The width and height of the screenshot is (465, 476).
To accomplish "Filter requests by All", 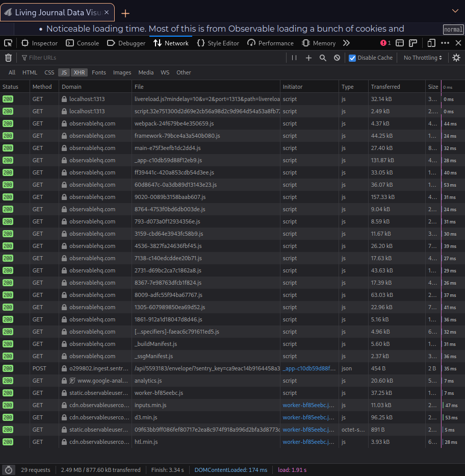I will [12, 72].
